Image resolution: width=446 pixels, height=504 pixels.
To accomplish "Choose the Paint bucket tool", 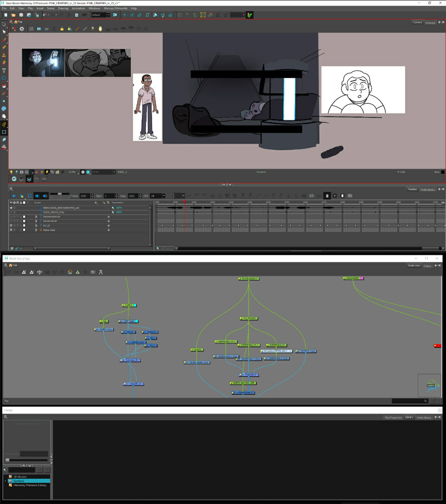I will 4,86.
